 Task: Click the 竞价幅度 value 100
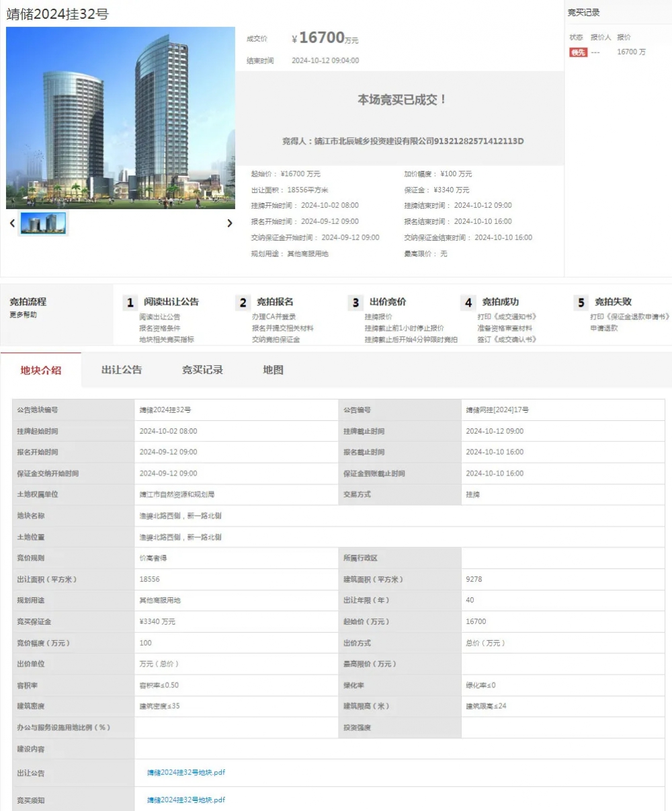click(146, 643)
